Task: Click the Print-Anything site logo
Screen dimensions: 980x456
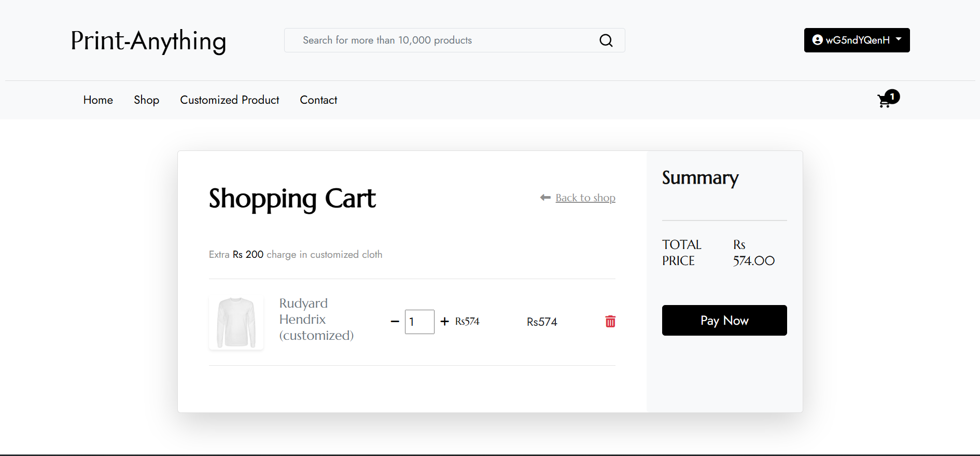Action: [148, 41]
